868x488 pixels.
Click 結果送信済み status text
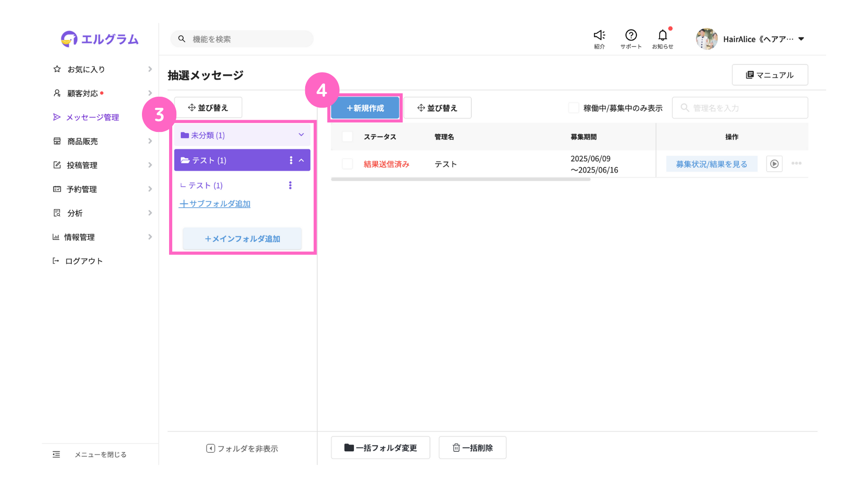(x=387, y=164)
